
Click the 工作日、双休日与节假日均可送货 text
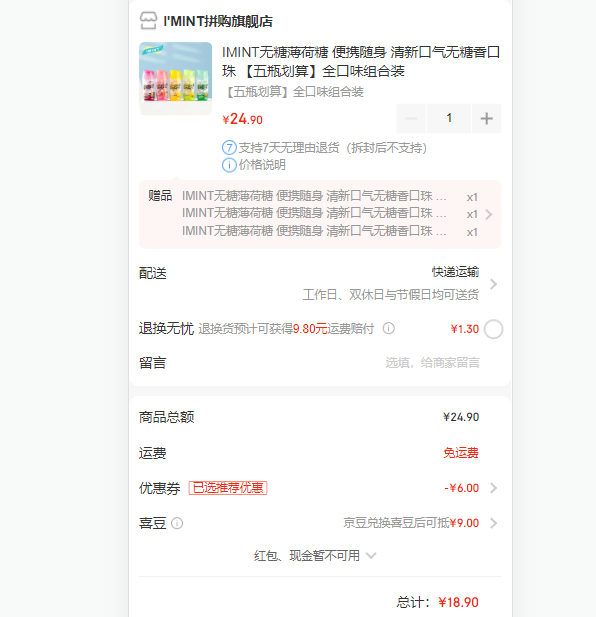[391, 294]
